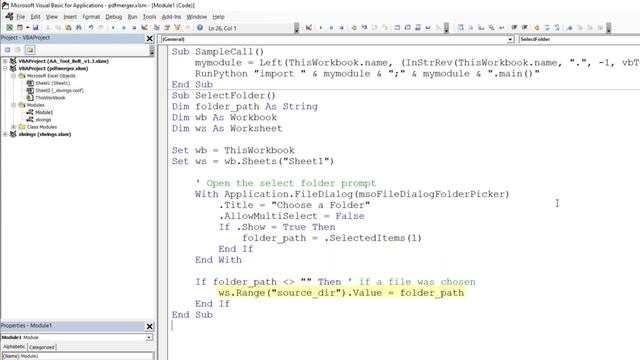Click the Toggle Bookmark flag icon

pos(569,28)
